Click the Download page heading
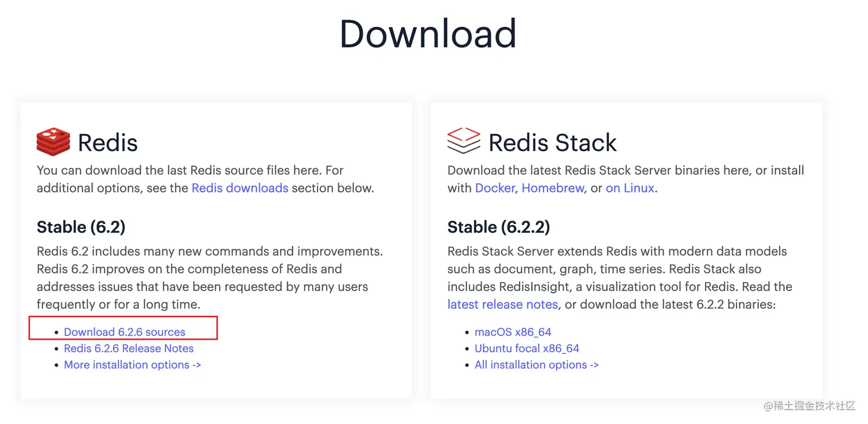 click(428, 33)
